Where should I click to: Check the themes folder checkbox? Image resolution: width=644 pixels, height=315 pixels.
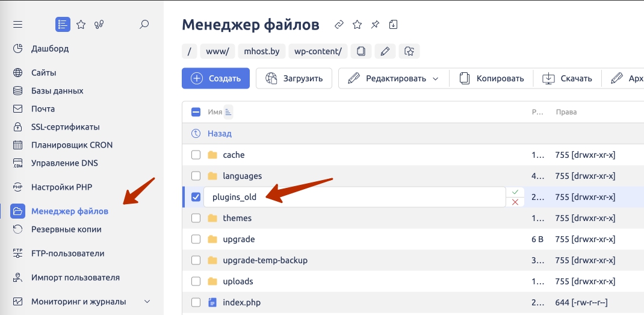pyautogui.click(x=196, y=218)
